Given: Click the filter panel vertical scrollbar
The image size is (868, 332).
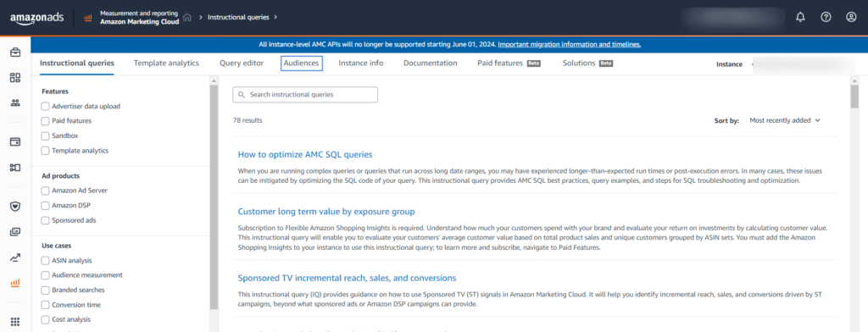Looking at the screenshot, I should [x=214, y=197].
